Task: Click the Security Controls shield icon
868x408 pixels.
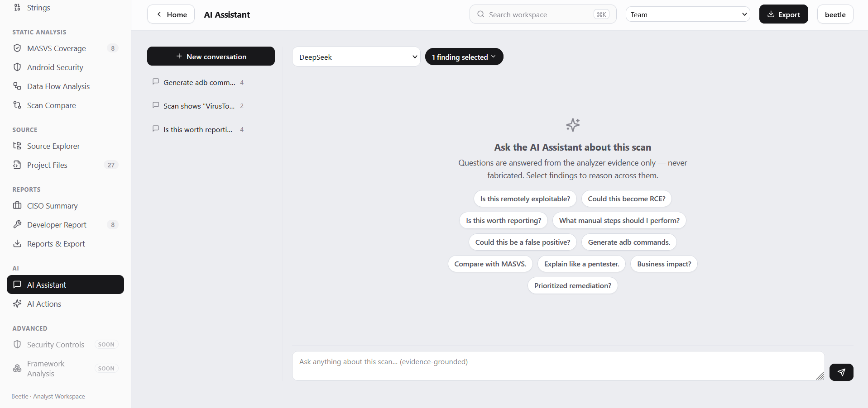Action: [x=17, y=344]
